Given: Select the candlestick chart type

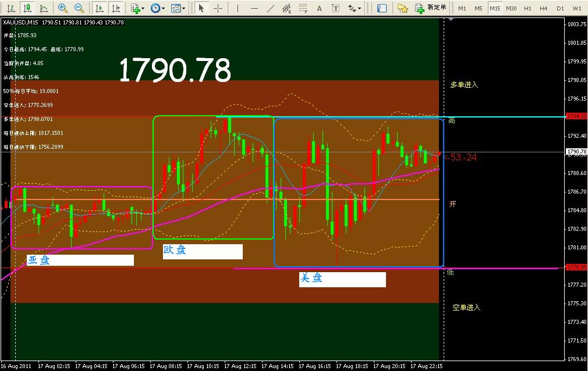Looking at the screenshot, I should (x=27, y=8).
